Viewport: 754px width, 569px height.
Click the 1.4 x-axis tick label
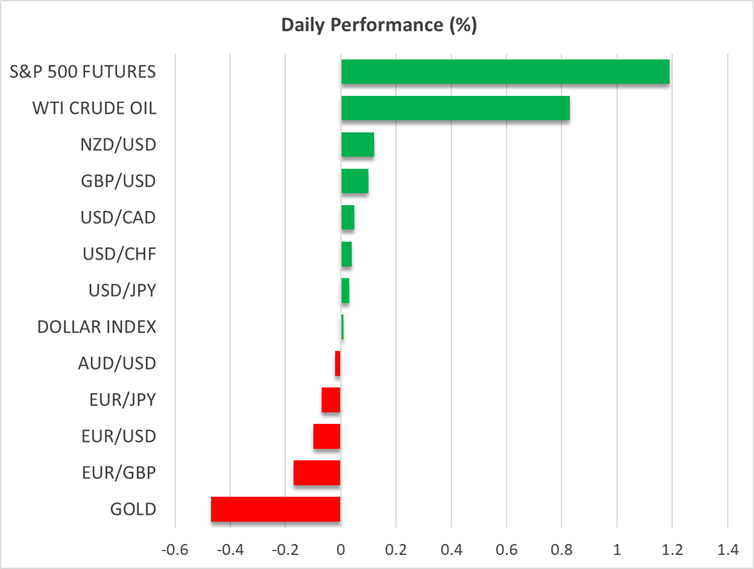pos(727,549)
